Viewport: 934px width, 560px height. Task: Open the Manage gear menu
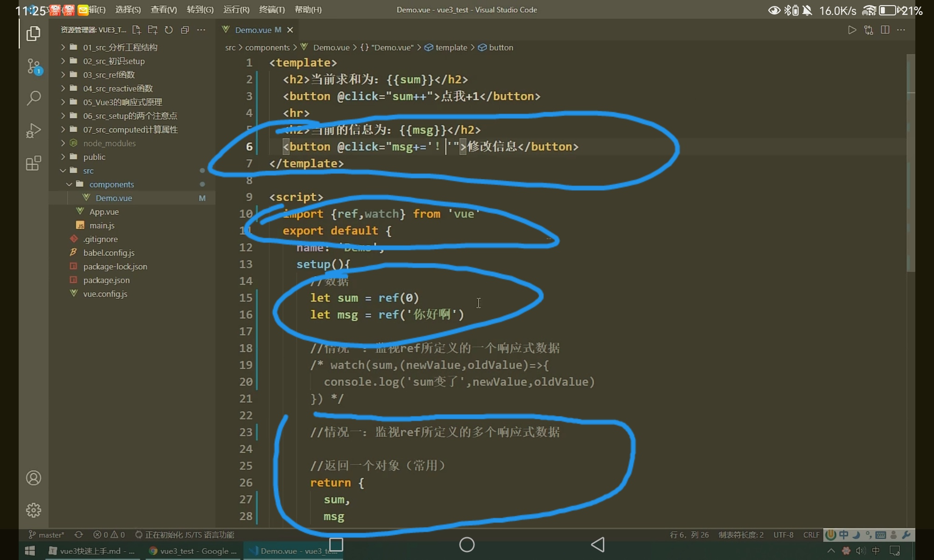(x=34, y=510)
